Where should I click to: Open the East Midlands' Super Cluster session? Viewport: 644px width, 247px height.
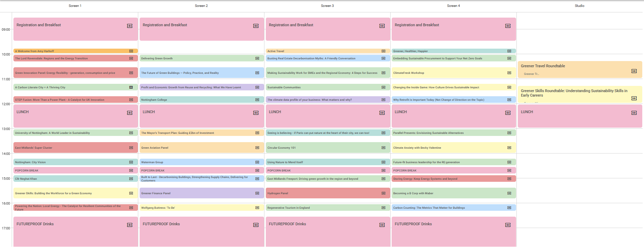(x=69, y=148)
